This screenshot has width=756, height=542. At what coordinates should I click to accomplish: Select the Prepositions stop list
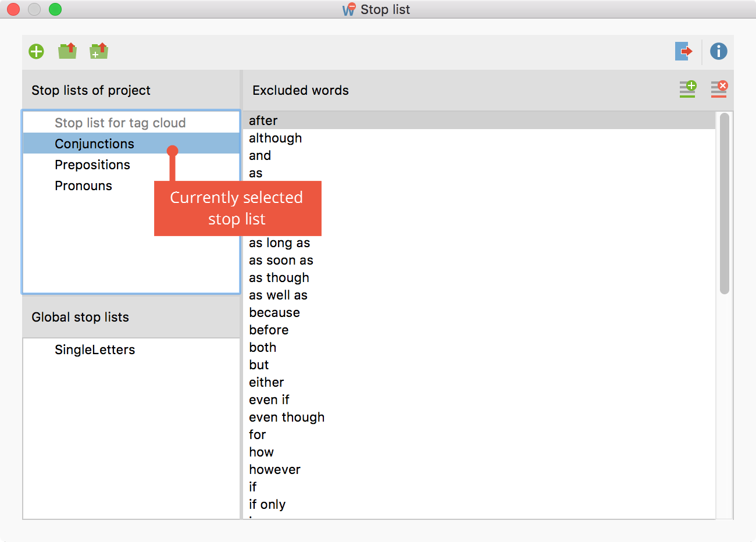pos(131,165)
